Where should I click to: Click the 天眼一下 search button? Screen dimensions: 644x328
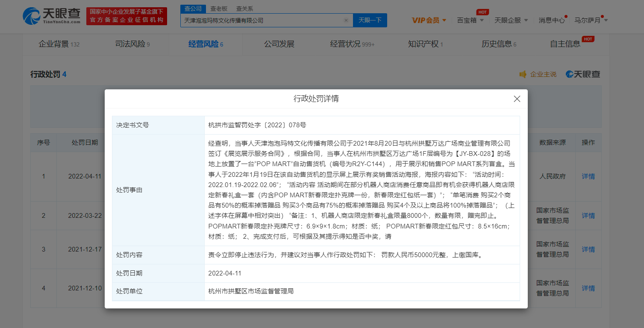click(x=370, y=20)
